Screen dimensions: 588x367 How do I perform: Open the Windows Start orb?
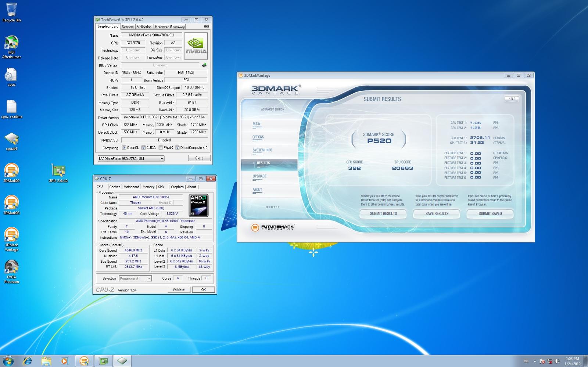[8, 361]
